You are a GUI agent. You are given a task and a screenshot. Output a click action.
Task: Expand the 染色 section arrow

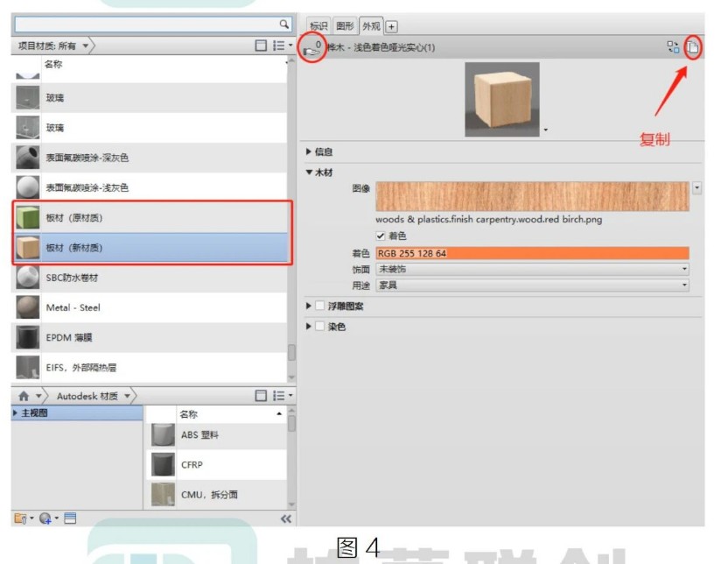[309, 326]
